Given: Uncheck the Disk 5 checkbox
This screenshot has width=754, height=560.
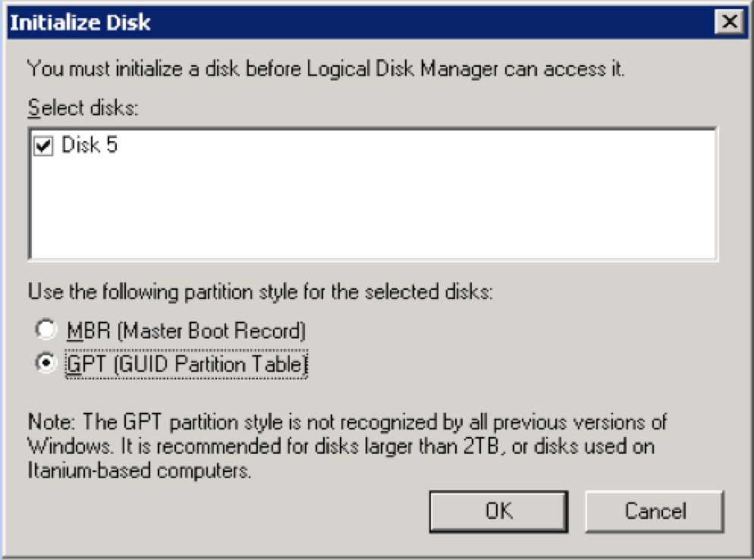Looking at the screenshot, I should click(44, 146).
